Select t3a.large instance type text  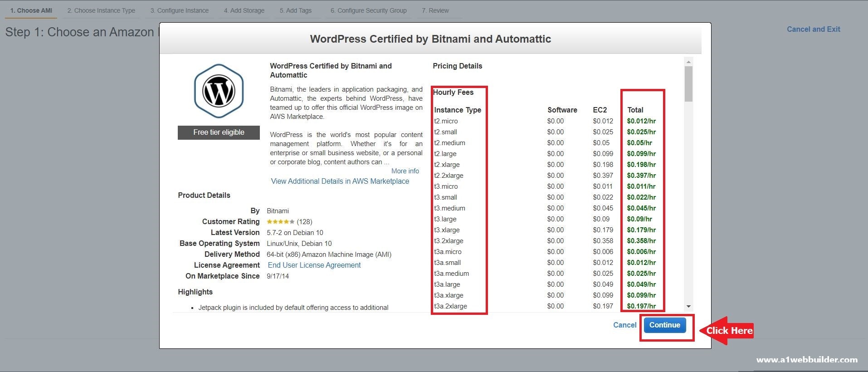(x=447, y=284)
